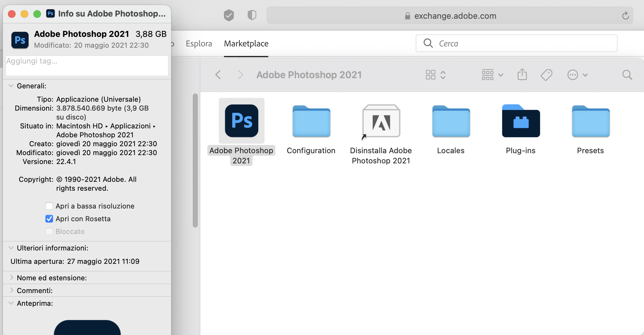Reload the exchange.adobe.com page

pos(625,16)
